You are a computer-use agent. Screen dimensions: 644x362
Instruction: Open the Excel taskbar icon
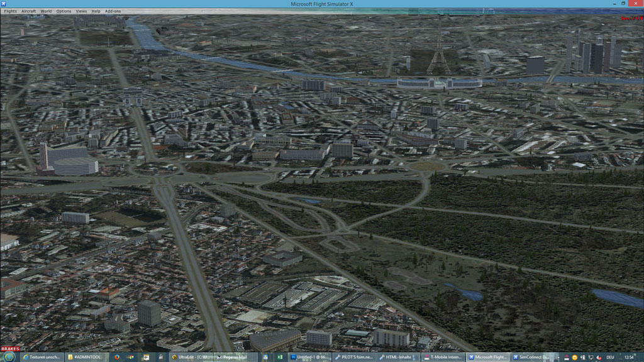point(279,357)
